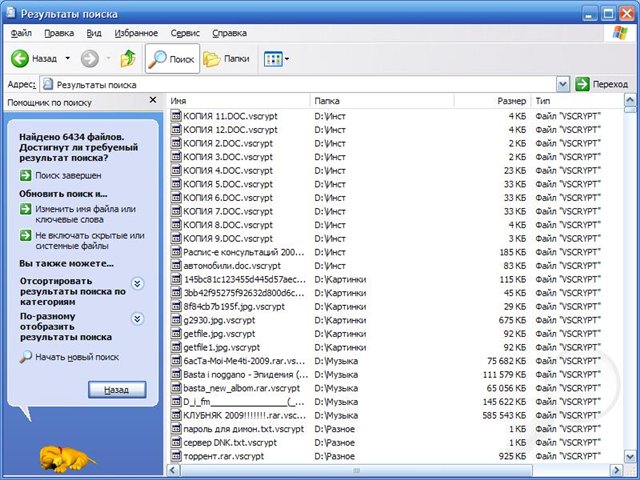Open the Файл menu

pyautogui.click(x=21, y=33)
